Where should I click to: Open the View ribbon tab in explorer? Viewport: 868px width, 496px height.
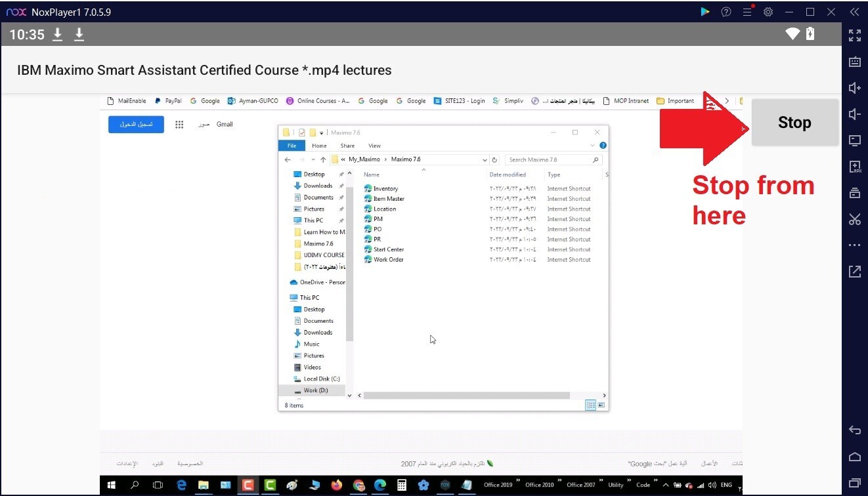(x=374, y=146)
